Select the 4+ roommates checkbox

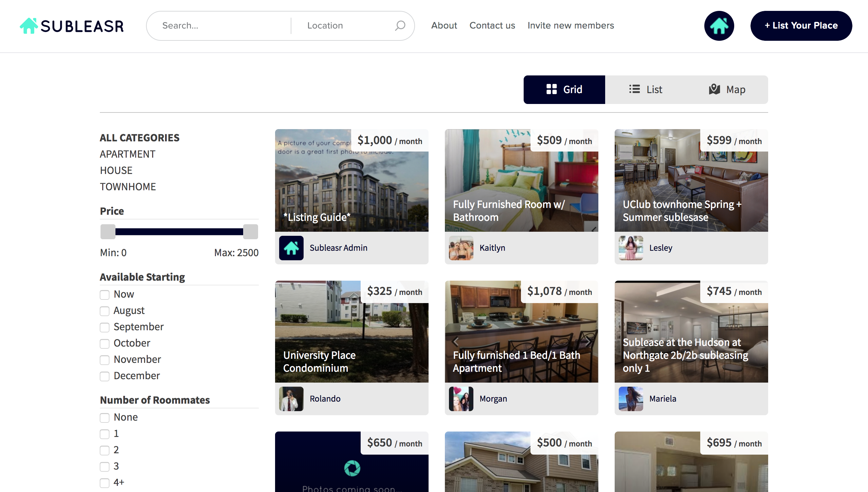point(105,483)
